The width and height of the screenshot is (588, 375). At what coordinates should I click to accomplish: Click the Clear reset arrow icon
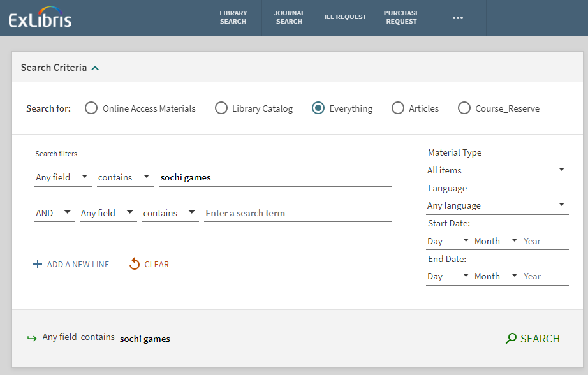(x=135, y=264)
